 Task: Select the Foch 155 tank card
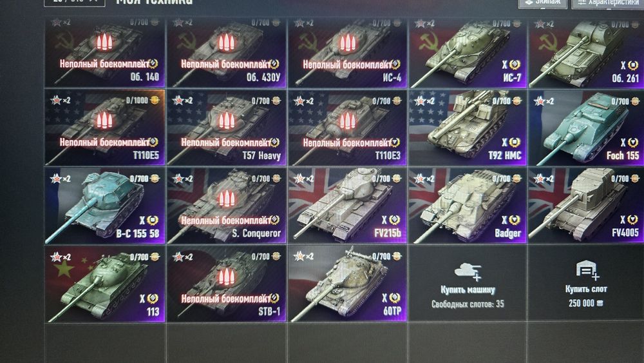(586, 128)
